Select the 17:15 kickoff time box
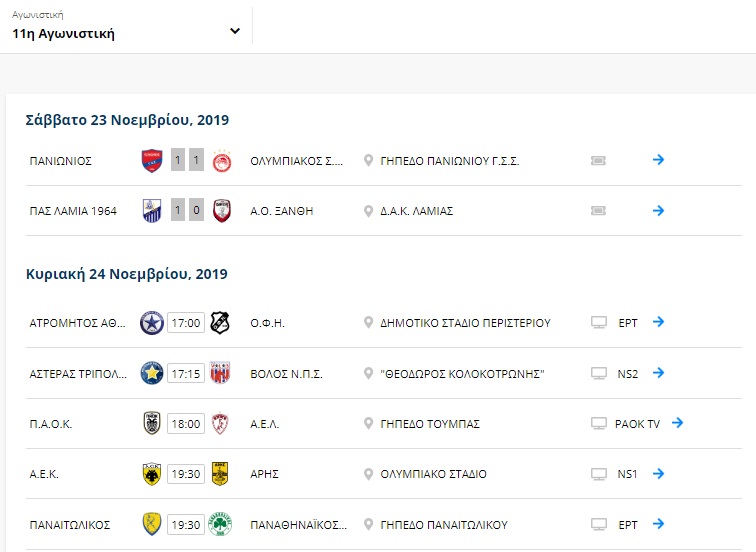This screenshot has height=552, width=756. point(186,374)
